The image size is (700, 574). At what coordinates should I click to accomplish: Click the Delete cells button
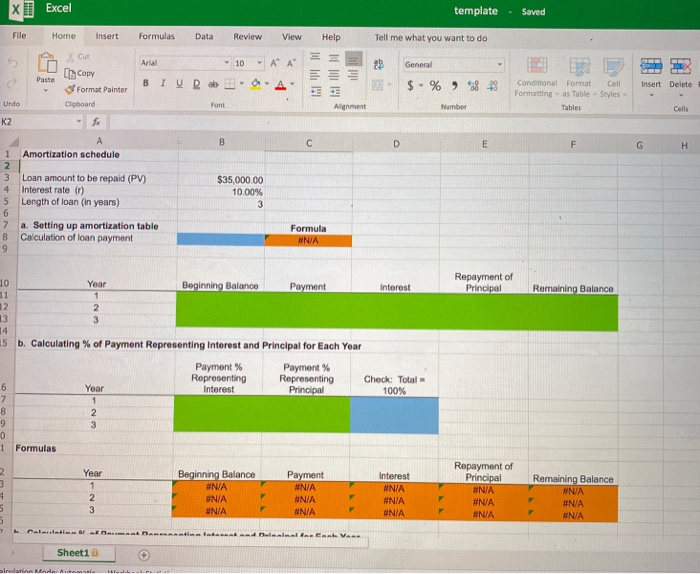[x=680, y=77]
